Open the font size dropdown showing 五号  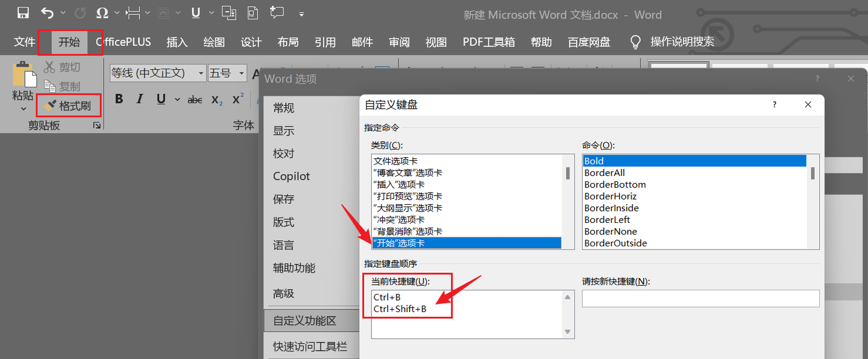[241, 72]
